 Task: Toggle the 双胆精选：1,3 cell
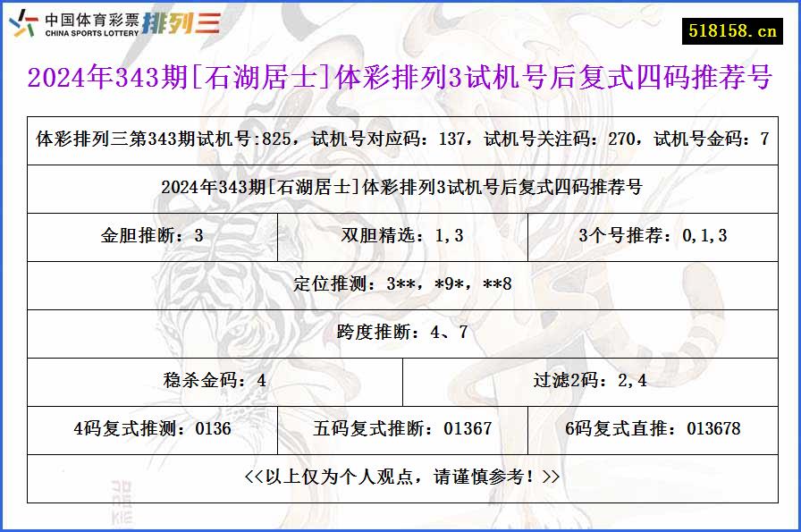[400, 236]
